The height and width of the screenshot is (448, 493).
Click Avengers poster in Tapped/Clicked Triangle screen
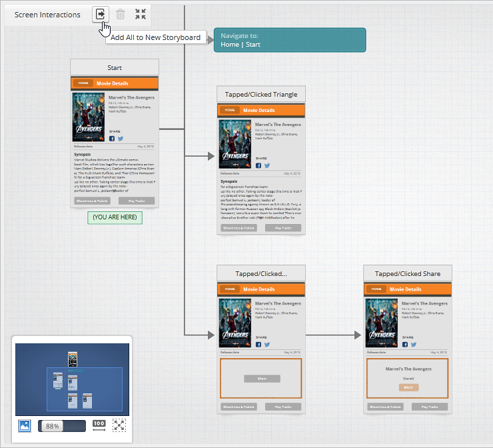pyautogui.click(x=235, y=144)
